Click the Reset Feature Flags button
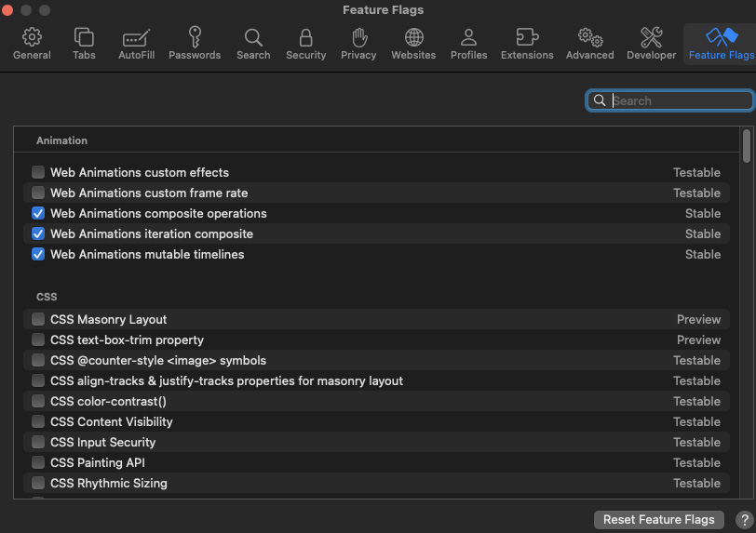Image resolution: width=756 pixels, height=533 pixels. pos(658,519)
